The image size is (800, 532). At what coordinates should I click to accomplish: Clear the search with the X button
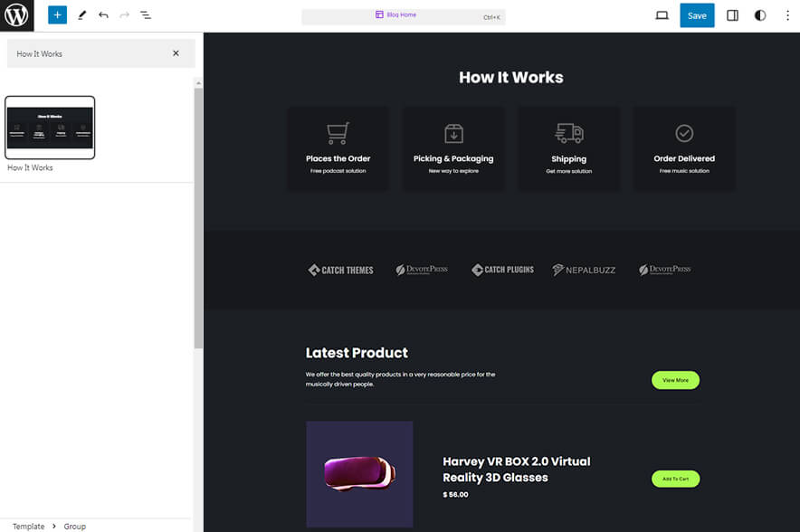176,54
